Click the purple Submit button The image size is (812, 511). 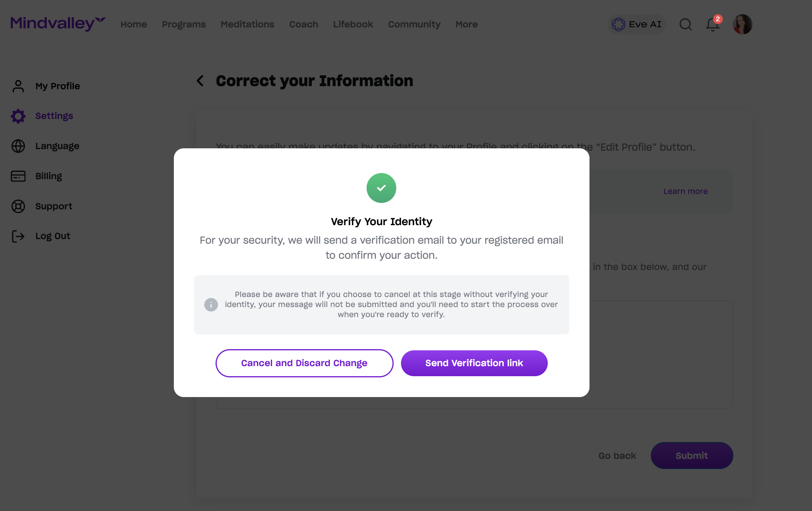692,456
